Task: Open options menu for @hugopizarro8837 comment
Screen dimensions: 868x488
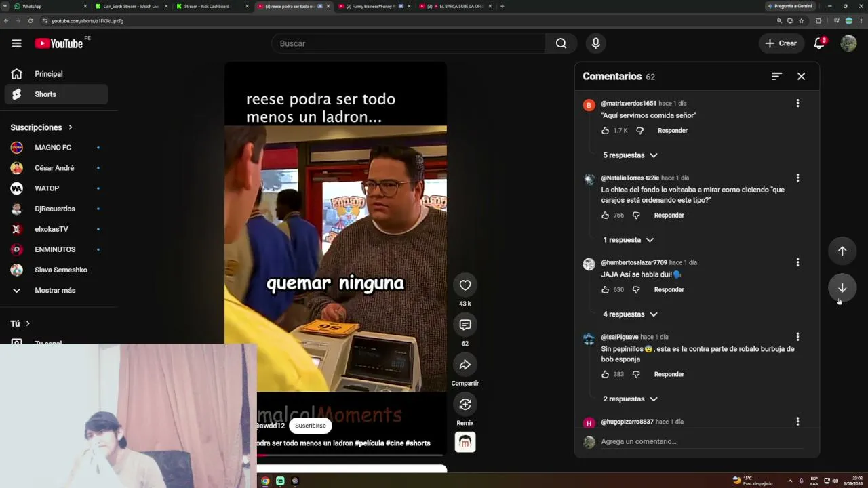Action: [797, 422]
